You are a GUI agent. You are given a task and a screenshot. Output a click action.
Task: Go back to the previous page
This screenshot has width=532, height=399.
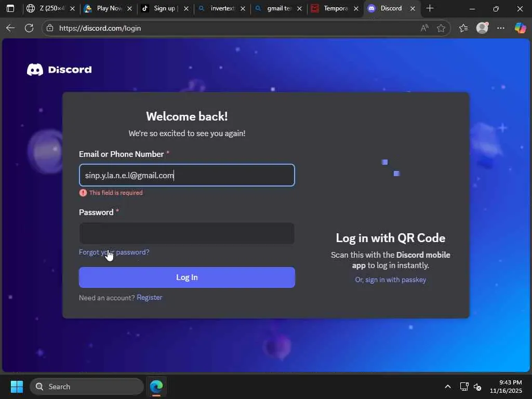coord(10,28)
